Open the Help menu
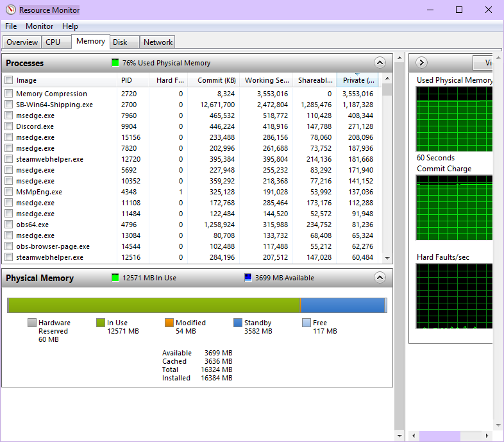504x442 pixels. coord(70,26)
